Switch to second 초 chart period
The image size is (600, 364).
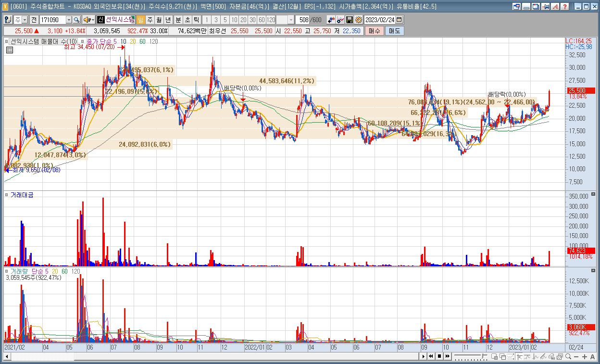(x=187, y=20)
